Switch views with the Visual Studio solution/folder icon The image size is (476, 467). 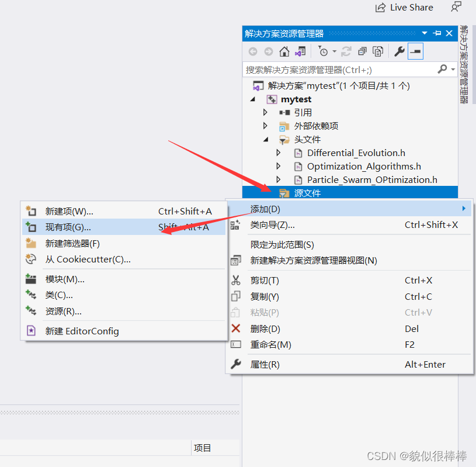click(x=300, y=51)
